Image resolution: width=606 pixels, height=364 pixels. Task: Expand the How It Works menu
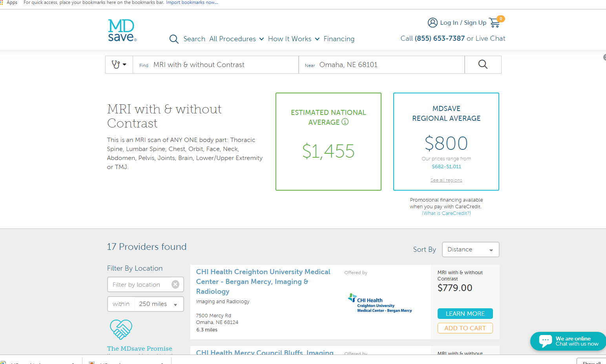[294, 39]
